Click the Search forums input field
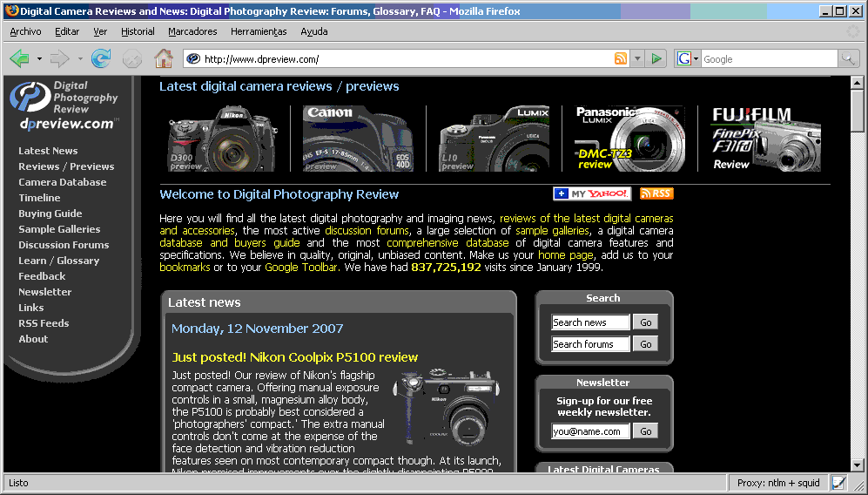This screenshot has width=868, height=495. 590,344
